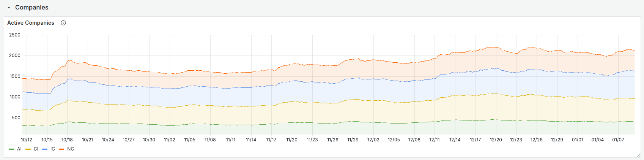Click the blue IC legend color swatch
This screenshot has width=644, height=160.
(x=45, y=149)
